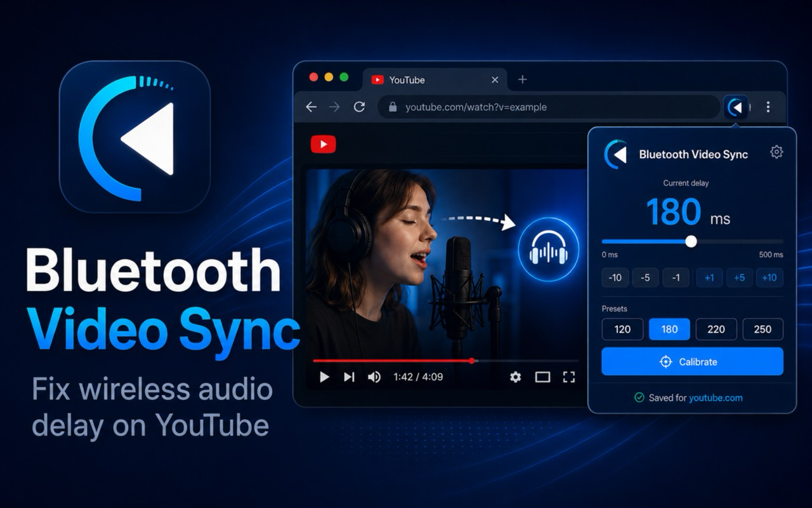Decrease delay by 1 ms
The width and height of the screenshot is (812, 508).
tap(676, 277)
